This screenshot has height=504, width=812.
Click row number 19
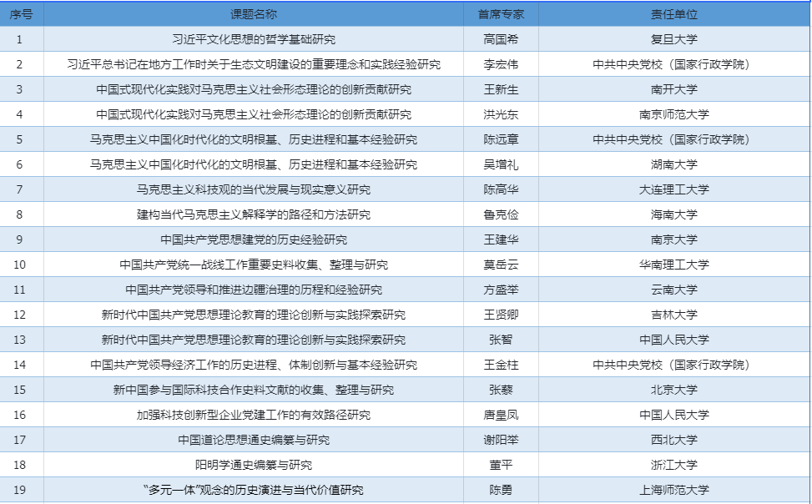(20, 490)
